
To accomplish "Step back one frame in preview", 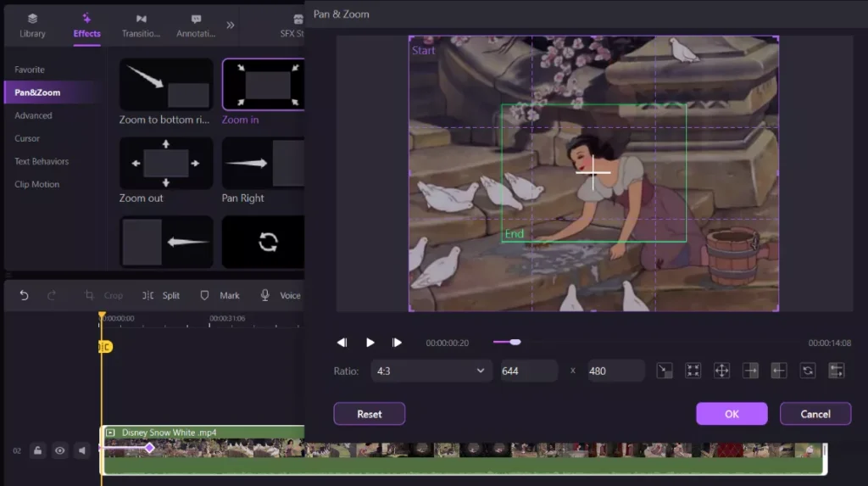I will pos(342,343).
